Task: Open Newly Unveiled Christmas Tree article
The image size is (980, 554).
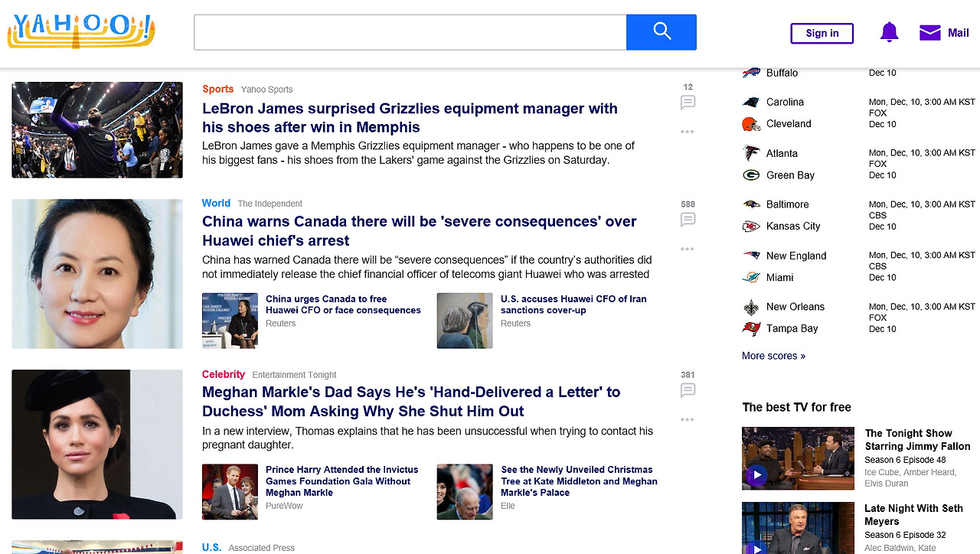Action: 580,481
